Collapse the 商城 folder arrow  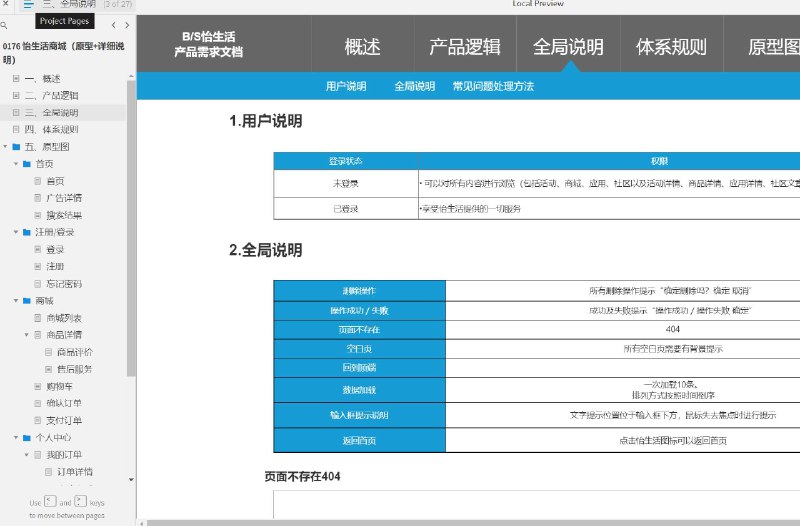(16, 300)
